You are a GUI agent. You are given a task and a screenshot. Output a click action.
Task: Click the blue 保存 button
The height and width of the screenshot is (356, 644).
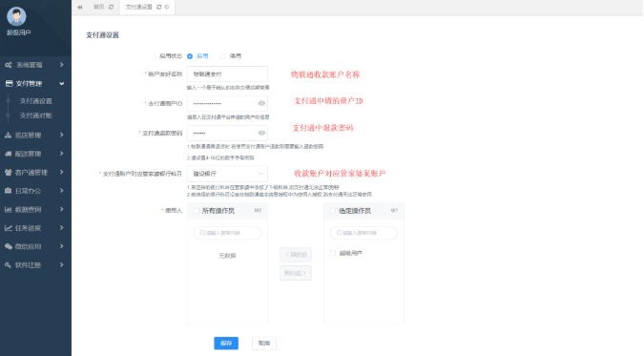tap(226, 344)
